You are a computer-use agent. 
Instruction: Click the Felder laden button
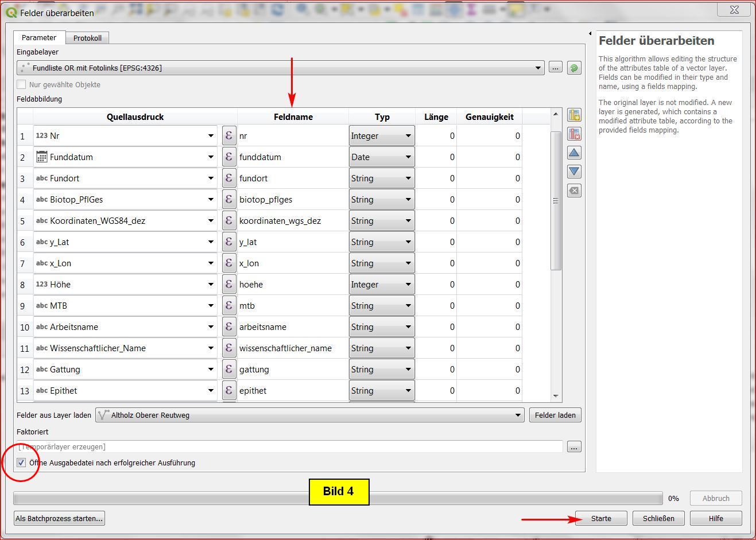pyautogui.click(x=555, y=415)
